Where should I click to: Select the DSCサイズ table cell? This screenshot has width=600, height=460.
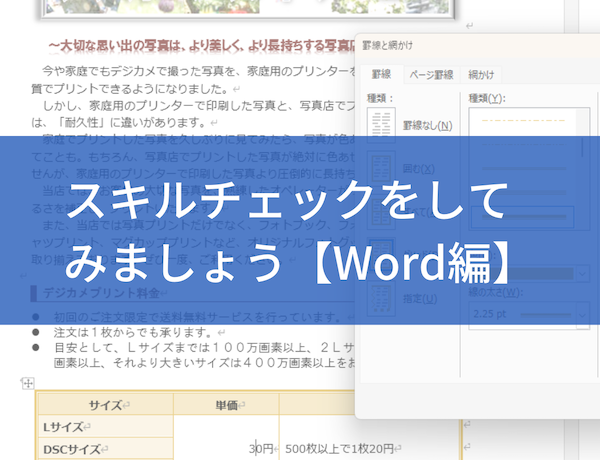(106, 449)
